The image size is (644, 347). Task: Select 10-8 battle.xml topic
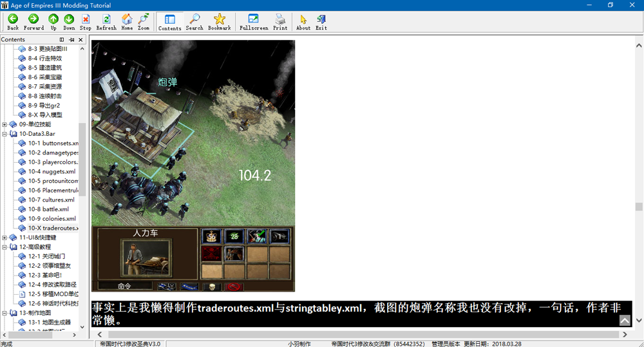coord(48,209)
